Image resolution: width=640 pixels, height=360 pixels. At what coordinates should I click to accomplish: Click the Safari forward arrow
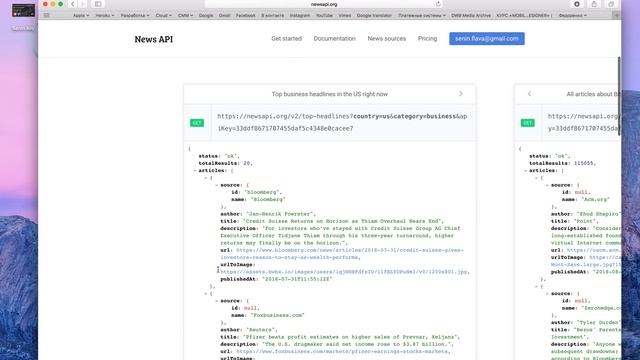82,4
